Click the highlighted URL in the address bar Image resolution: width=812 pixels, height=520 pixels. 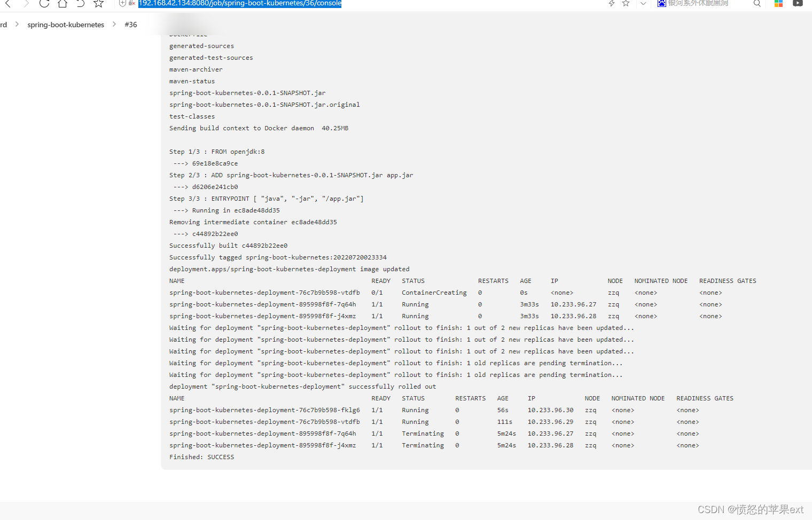click(x=240, y=3)
